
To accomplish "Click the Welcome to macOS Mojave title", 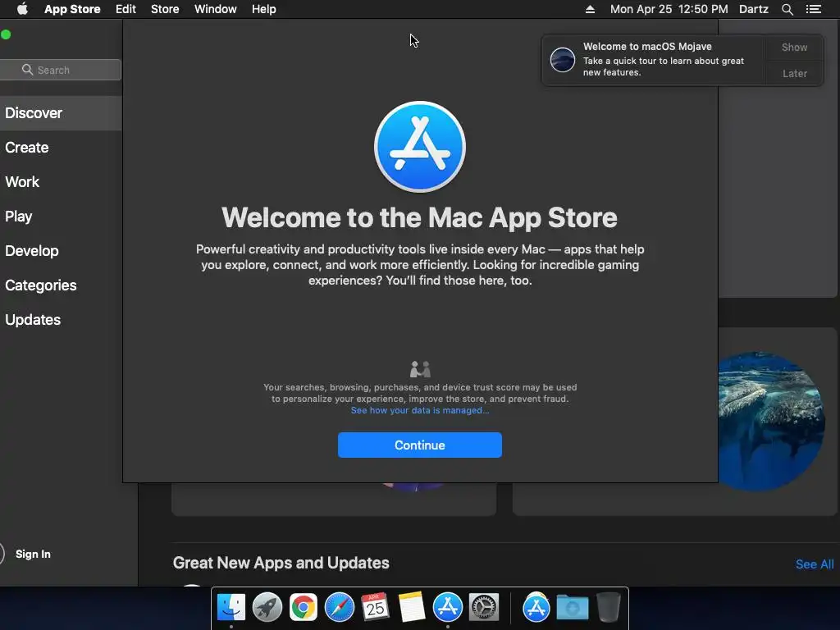I will tap(647, 47).
